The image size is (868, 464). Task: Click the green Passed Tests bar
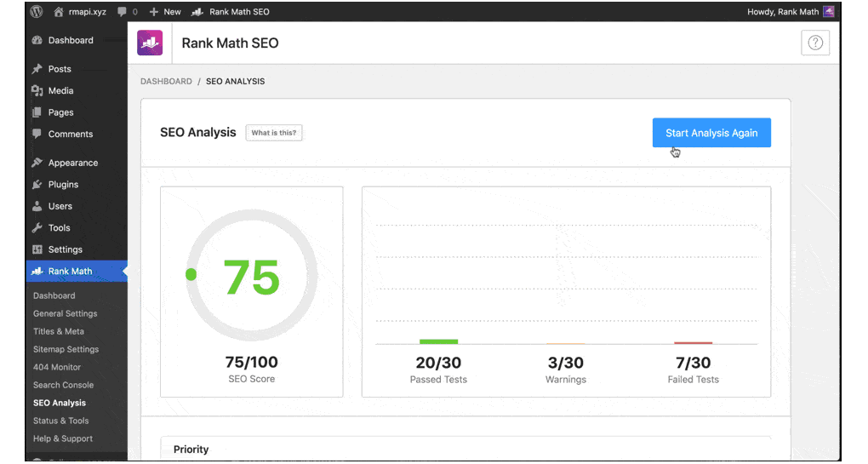[x=438, y=341]
